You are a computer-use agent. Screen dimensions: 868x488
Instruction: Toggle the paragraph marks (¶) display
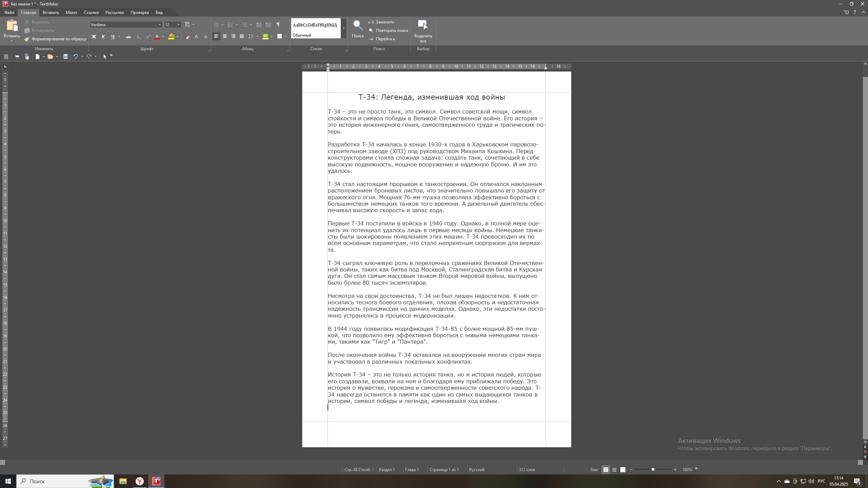pyautogui.click(x=278, y=25)
